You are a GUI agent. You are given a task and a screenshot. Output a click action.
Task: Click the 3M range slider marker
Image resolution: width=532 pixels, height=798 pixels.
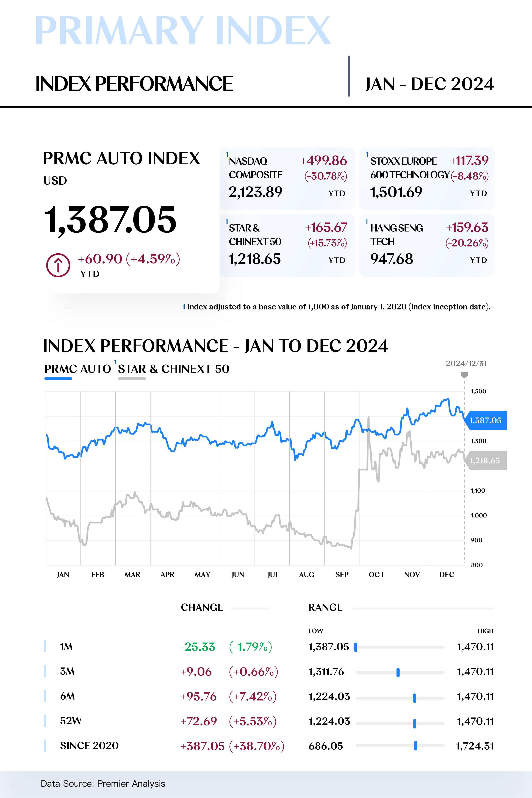pyautogui.click(x=398, y=672)
